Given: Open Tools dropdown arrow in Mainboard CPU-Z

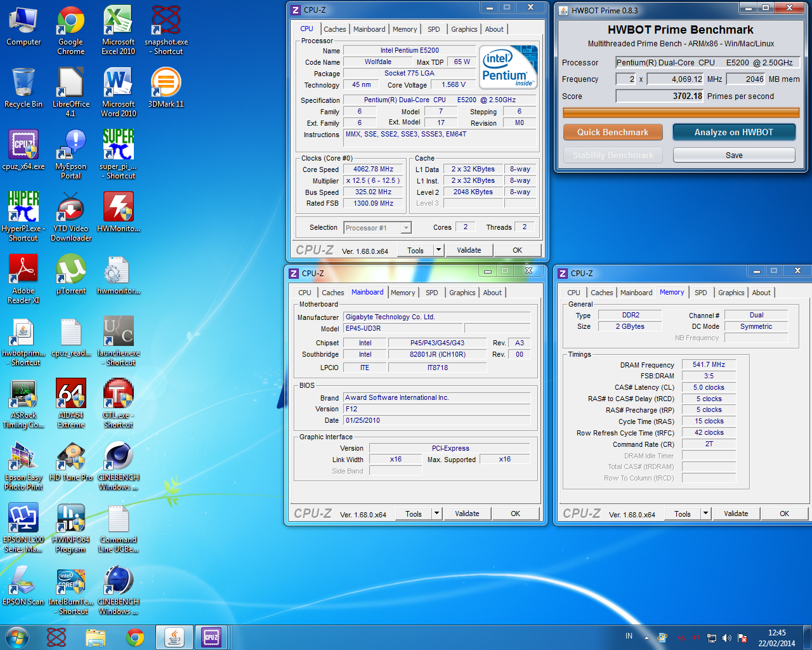Looking at the screenshot, I should (x=436, y=514).
